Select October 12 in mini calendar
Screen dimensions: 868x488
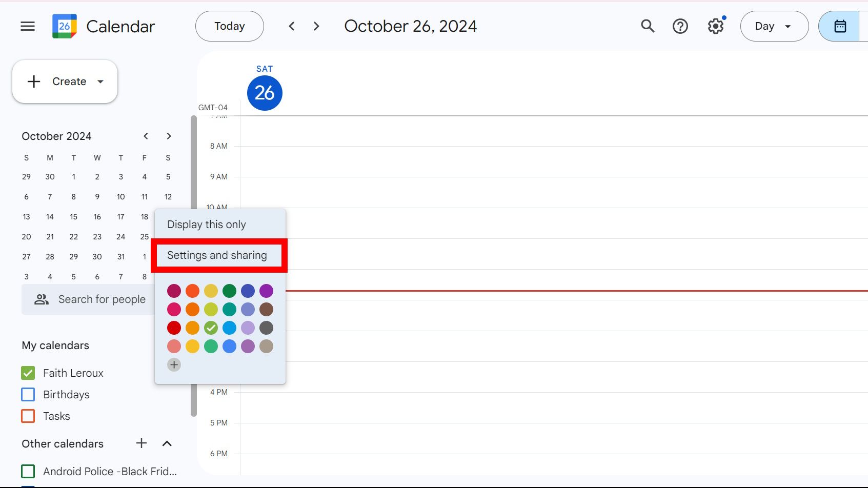pyautogui.click(x=168, y=197)
